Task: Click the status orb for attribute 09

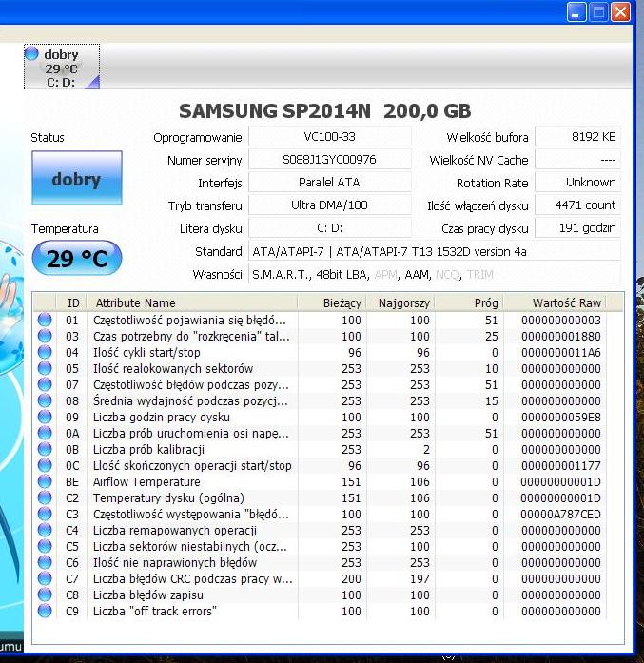Action: pos(45,417)
